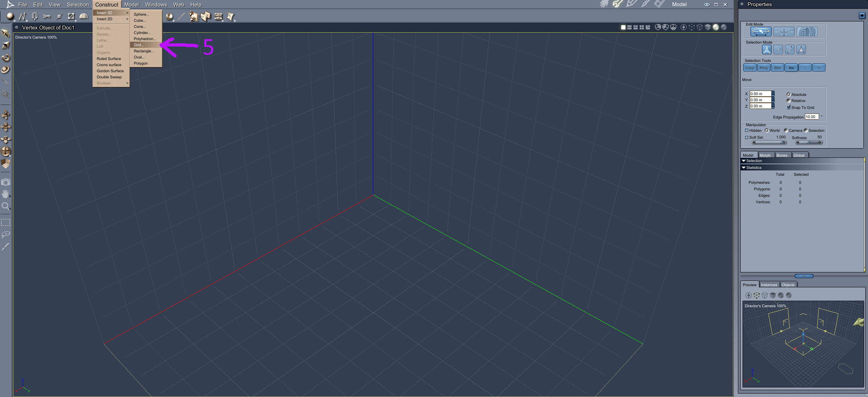The image size is (868, 397).
Task: Click the camera tool in left sidebar
Action: 5,182
